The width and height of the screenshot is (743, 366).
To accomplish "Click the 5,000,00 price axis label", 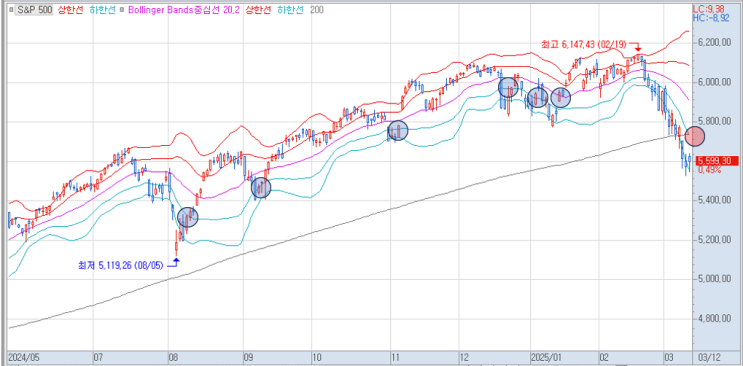I will point(715,279).
